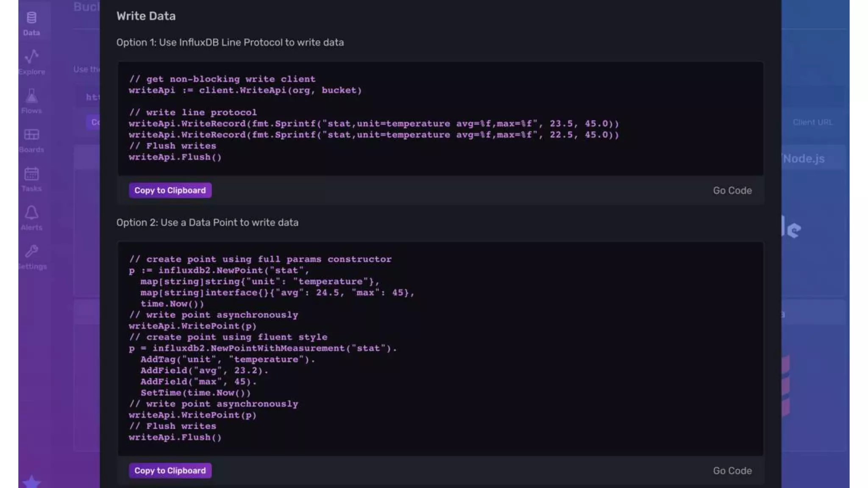This screenshot has height=488, width=868.
Task: Click the Write Data heading
Action: pos(146,16)
